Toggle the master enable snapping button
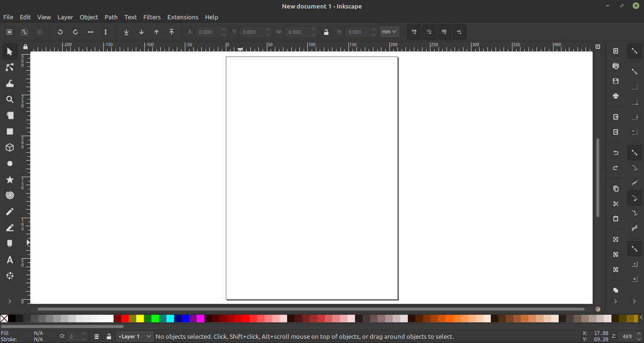The image size is (644, 343). point(635,51)
